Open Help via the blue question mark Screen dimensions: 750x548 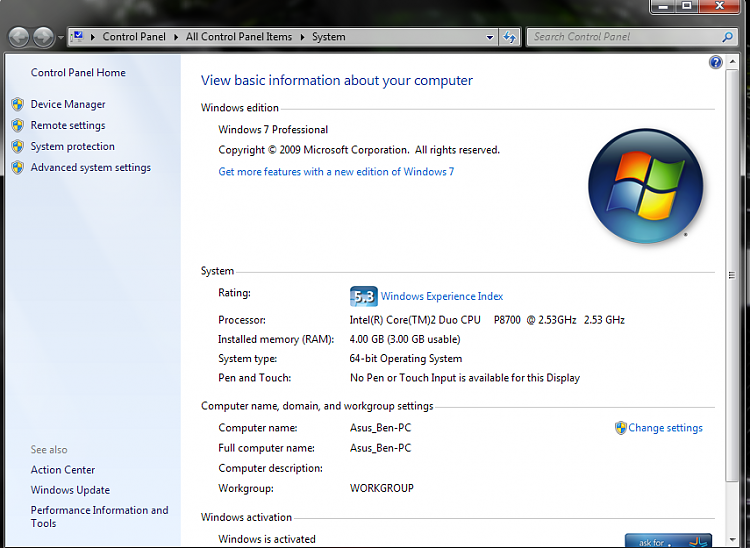[716, 62]
